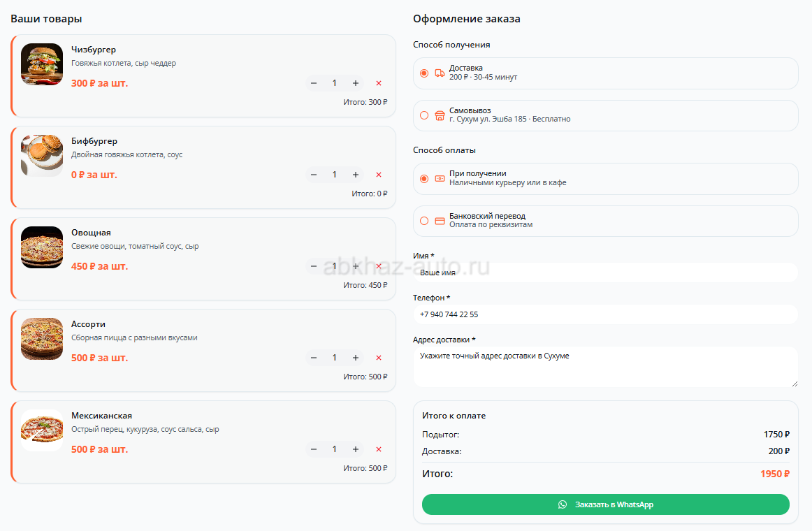Select Доставка delivery radio option

coord(424,73)
